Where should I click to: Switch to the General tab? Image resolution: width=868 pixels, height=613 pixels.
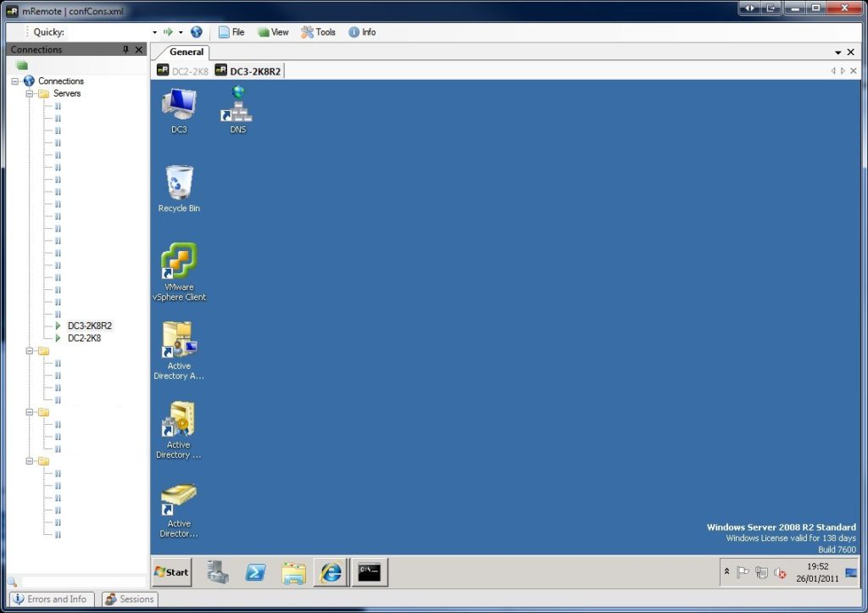(186, 52)
